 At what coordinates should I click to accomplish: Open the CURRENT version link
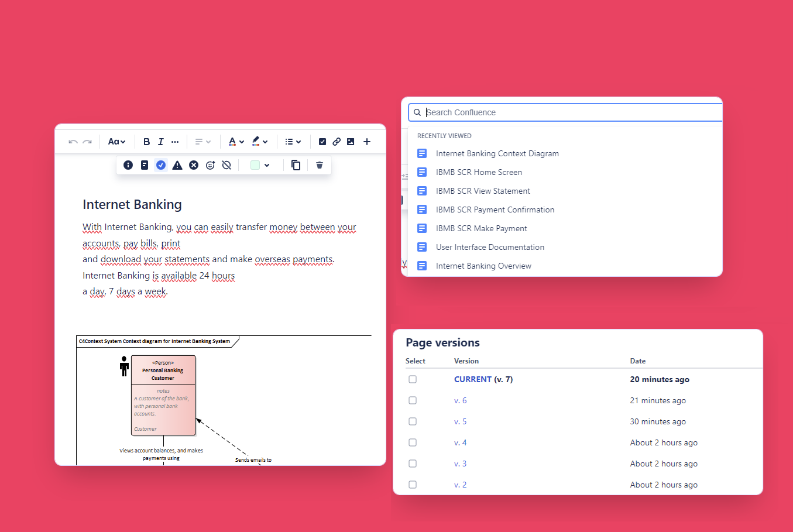[x=473, y=379]
